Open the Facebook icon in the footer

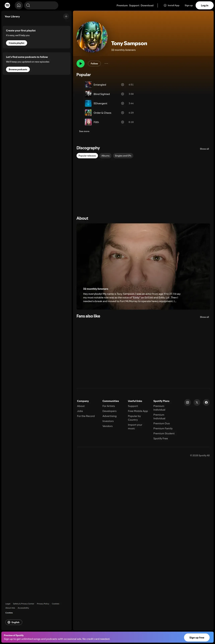point(206,403)
